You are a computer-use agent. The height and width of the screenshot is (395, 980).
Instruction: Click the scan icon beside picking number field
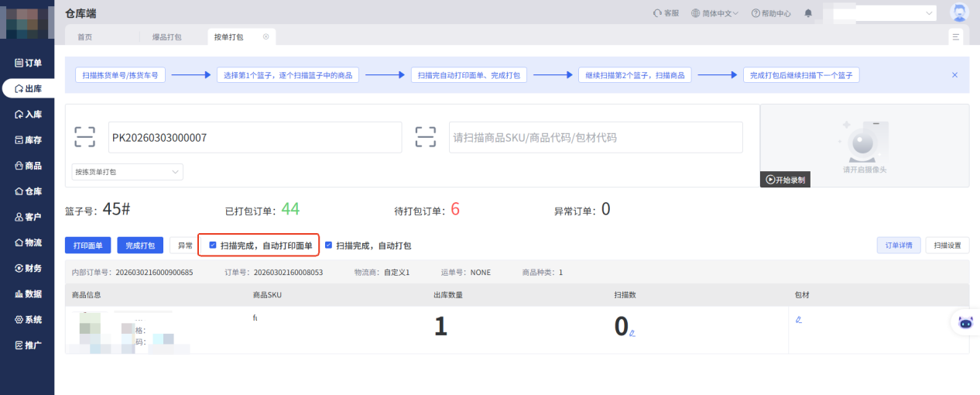click(x=84, y=137)
